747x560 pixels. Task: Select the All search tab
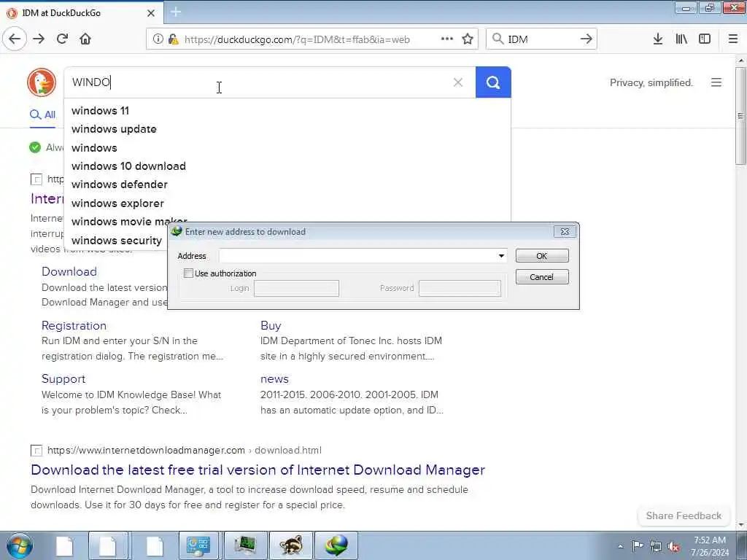click(42, 114)
